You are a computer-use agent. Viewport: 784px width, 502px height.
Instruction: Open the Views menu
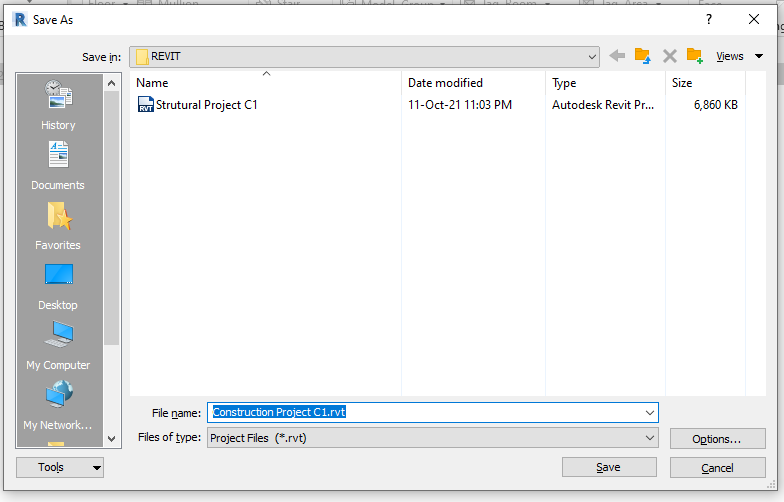tap(739, 56)
